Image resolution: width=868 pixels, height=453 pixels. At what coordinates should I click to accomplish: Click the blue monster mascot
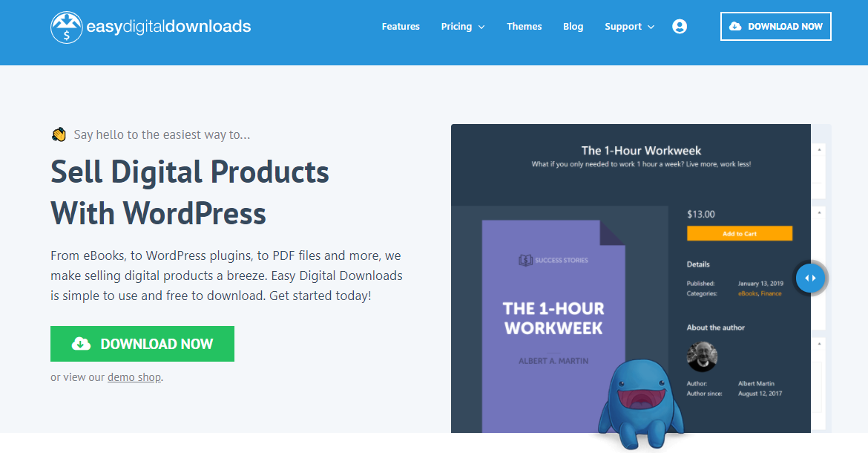(640, 404)
